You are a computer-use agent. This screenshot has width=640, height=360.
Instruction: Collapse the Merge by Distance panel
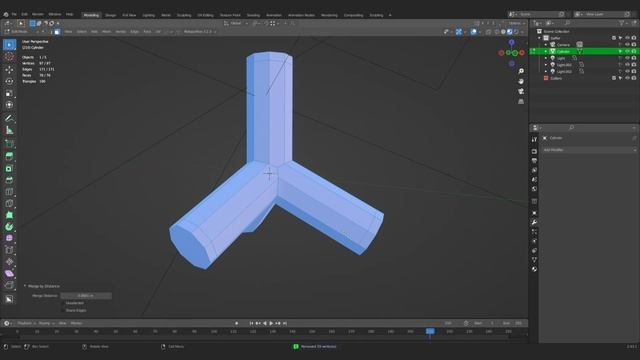[25, 287]
